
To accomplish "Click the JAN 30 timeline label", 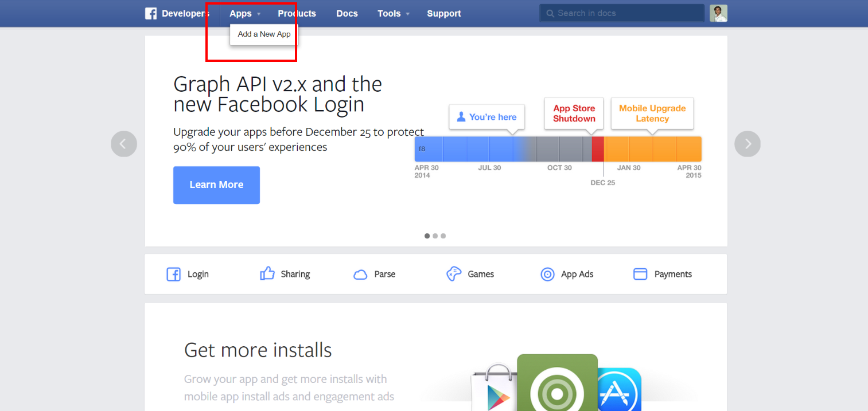I will pos(629,168).
